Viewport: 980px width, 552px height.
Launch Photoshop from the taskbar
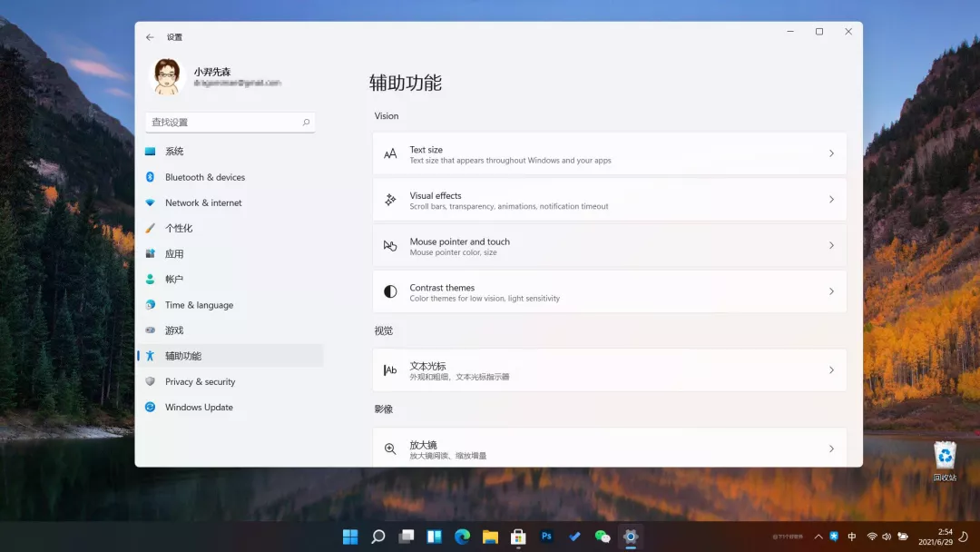coord(546,537)
